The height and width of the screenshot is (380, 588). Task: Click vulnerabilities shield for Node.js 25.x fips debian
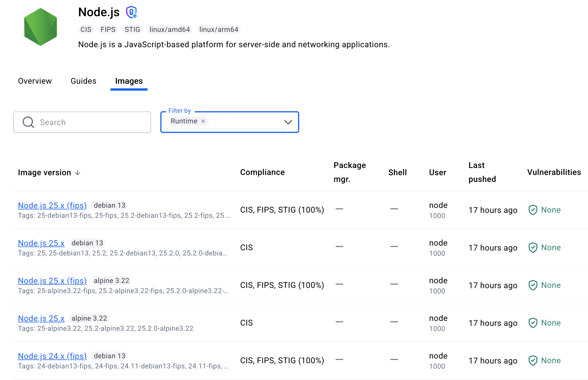tap(533, 210)
